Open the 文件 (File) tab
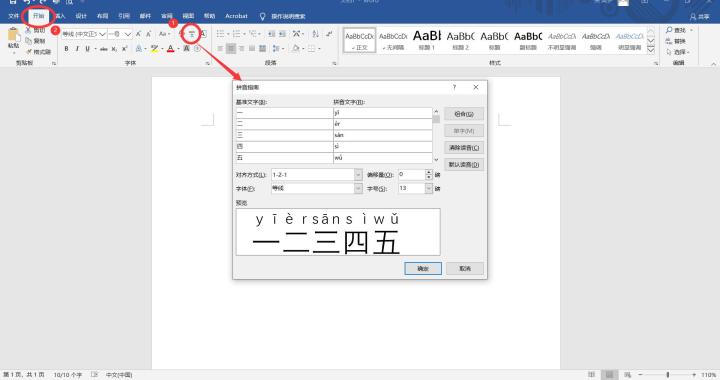Image resolution: width=720 pixels, height=380 pixels. [14, 16]
